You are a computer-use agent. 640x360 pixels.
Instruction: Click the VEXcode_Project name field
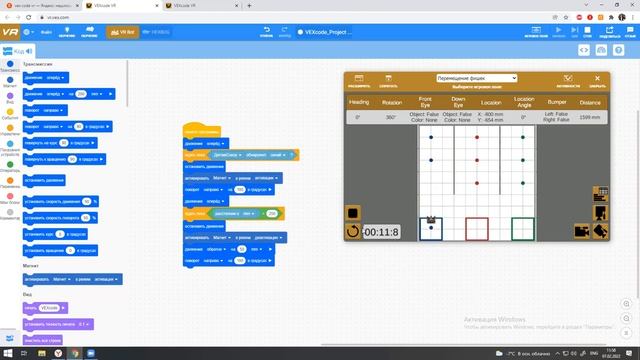(325, 32)
